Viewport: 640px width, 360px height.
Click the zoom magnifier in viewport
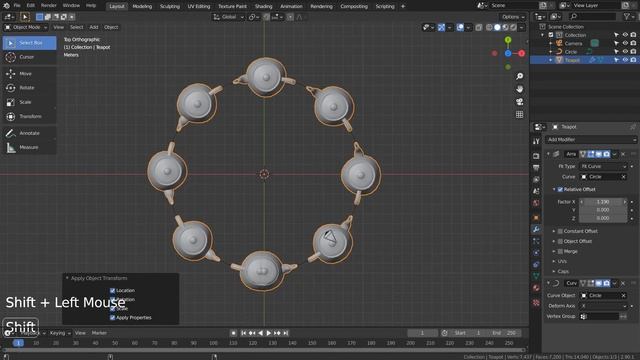click(x=520, y=76)
